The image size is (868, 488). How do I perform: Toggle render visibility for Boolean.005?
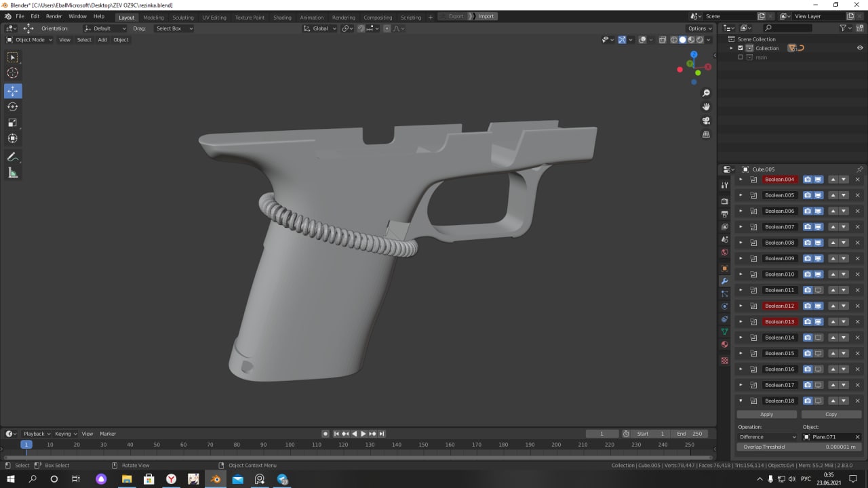click(808, 195)
